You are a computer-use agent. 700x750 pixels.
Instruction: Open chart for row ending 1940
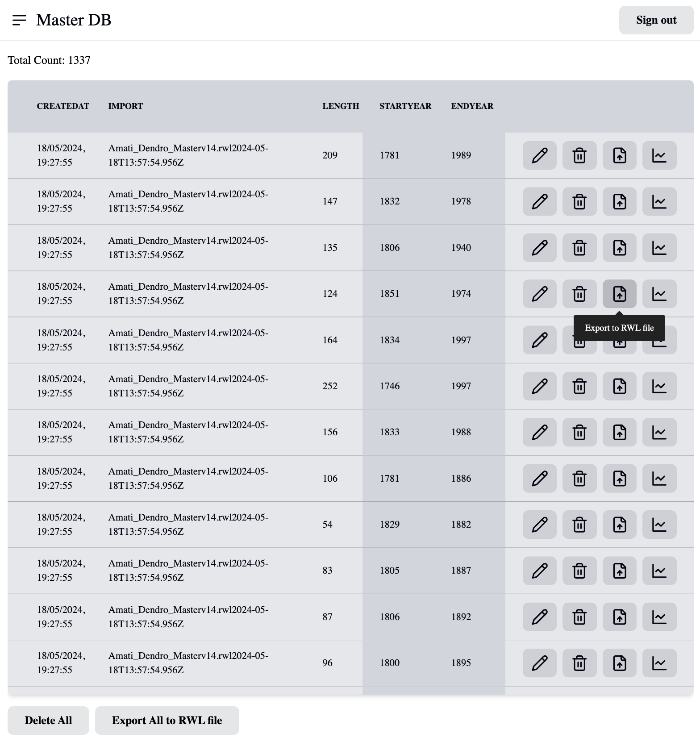(x=659, y=248)
